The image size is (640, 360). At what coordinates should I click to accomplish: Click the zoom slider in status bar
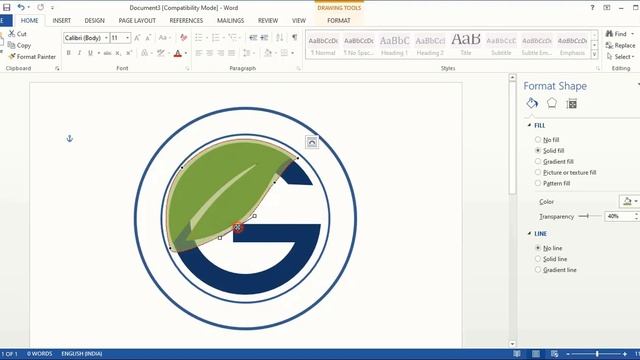597,354
